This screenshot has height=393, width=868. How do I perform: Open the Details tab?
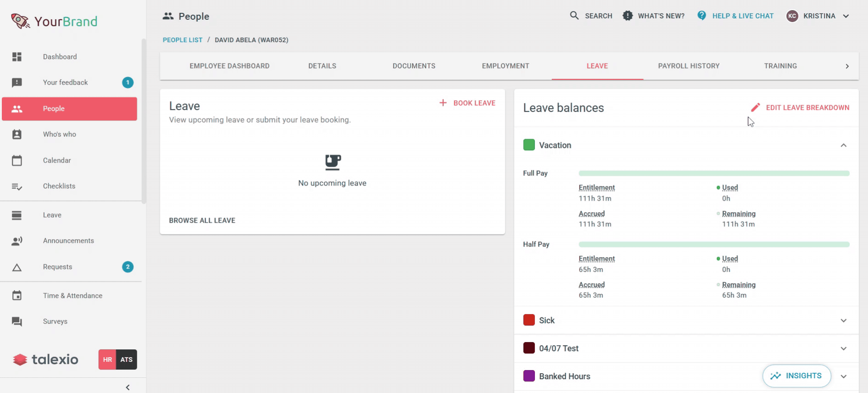pyautogui.click(x=322, y=66)
